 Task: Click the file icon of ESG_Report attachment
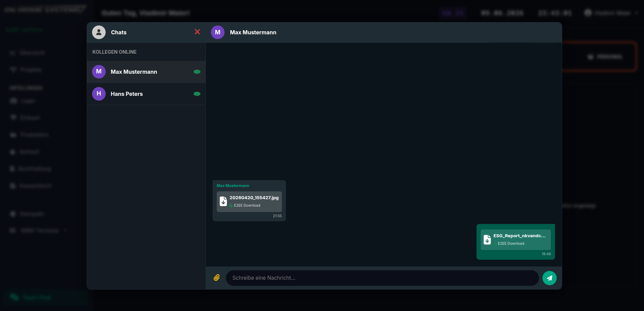pyautogui.click(x=487, y=239)
